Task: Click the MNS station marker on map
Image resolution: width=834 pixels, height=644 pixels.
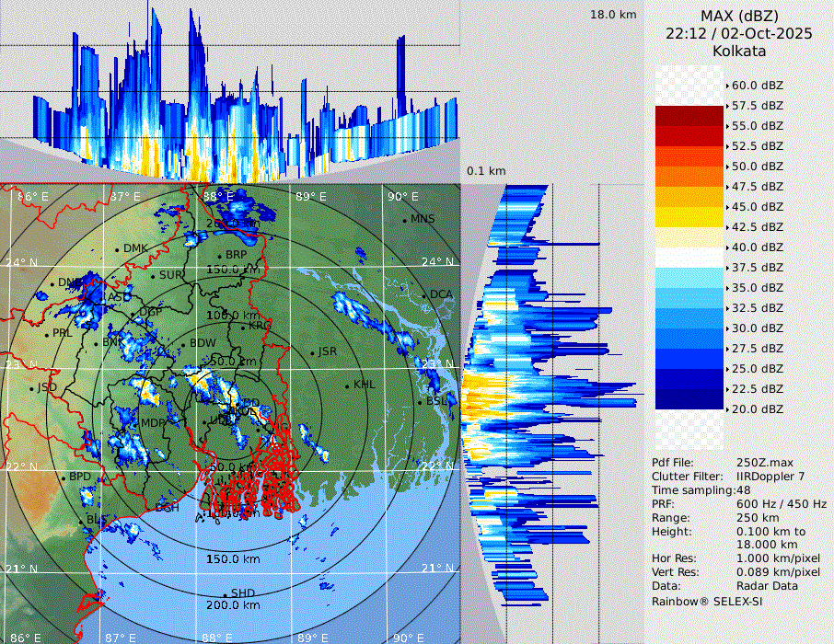Action: pyautogui.click(x=405, y=220)
